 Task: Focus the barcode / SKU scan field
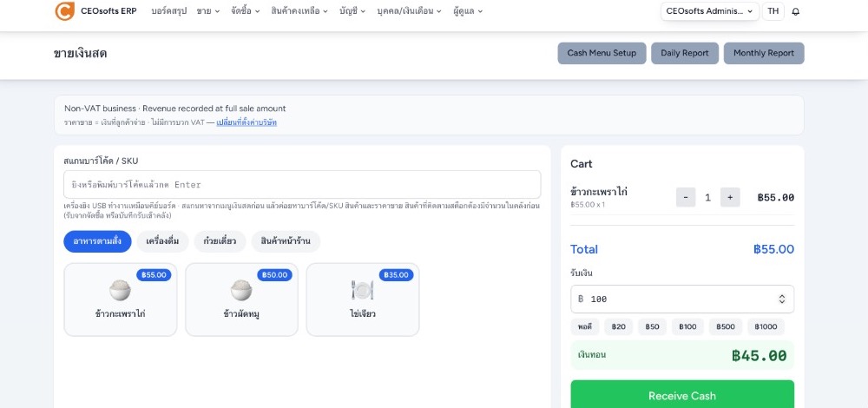tap(302, 184)
